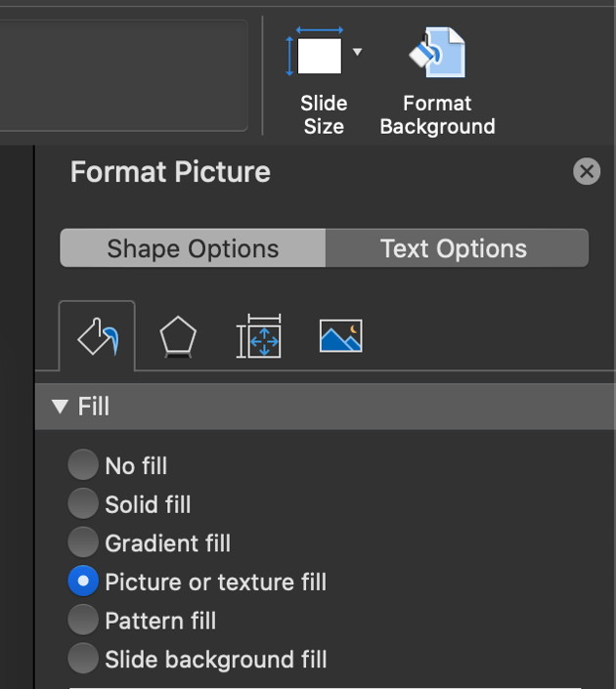Switch to the Shape Options tab
This screenshot has width=616, height=689.
click(193, 248)
